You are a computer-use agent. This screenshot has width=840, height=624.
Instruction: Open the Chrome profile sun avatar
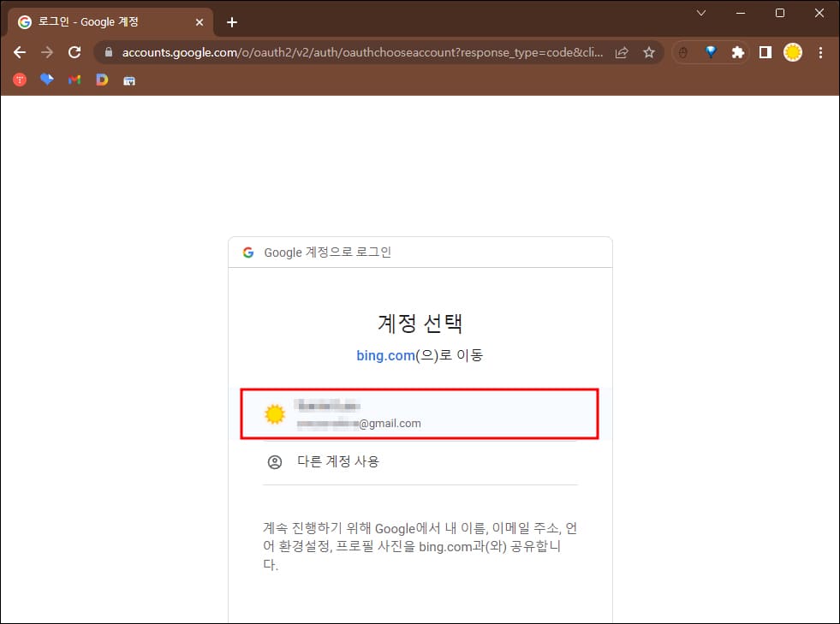click(x=792, y=52)
